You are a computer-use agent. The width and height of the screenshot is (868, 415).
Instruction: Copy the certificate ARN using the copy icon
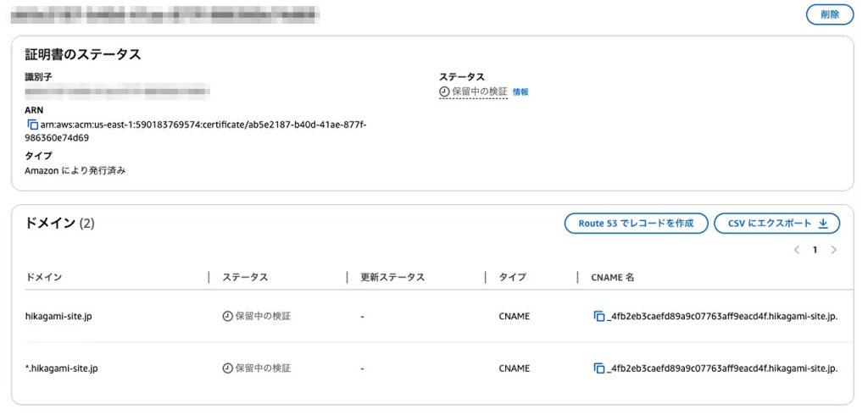33,125
